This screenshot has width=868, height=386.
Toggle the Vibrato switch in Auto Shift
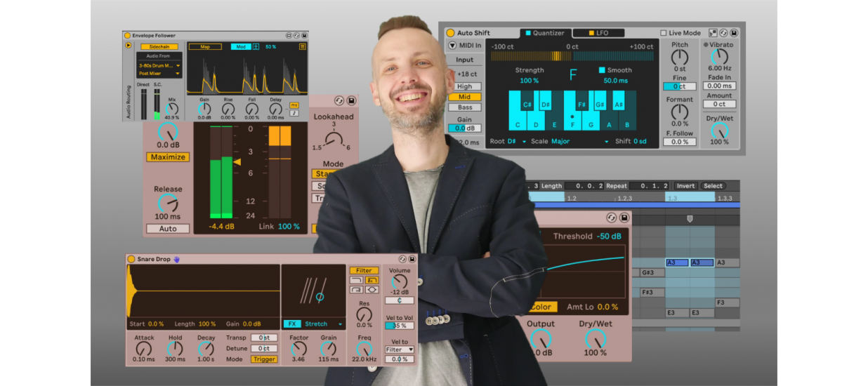point(706,45)
